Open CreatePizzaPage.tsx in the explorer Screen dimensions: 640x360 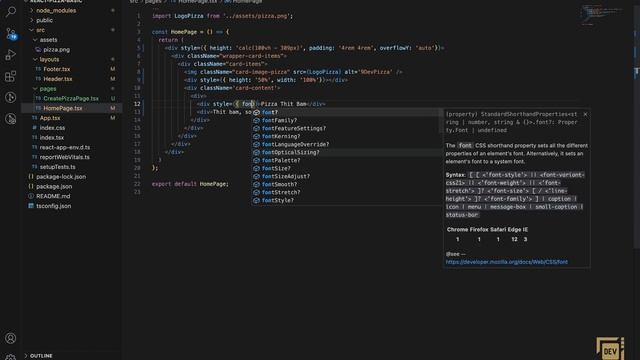pos(71,98)
